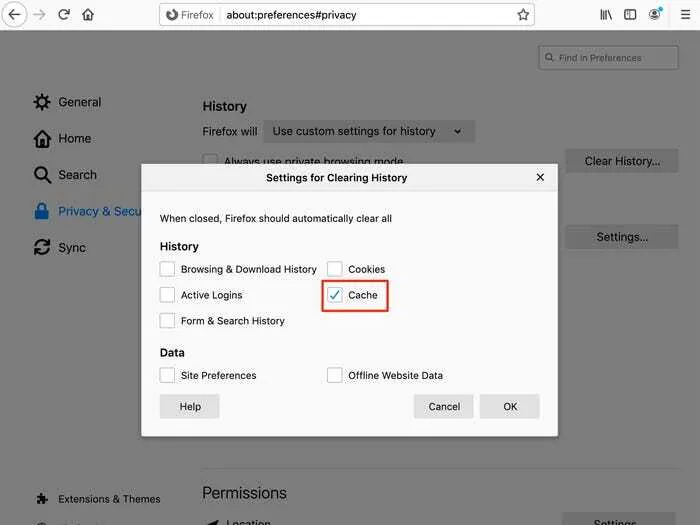Cancel the clearing history settings

coord(444,407)
